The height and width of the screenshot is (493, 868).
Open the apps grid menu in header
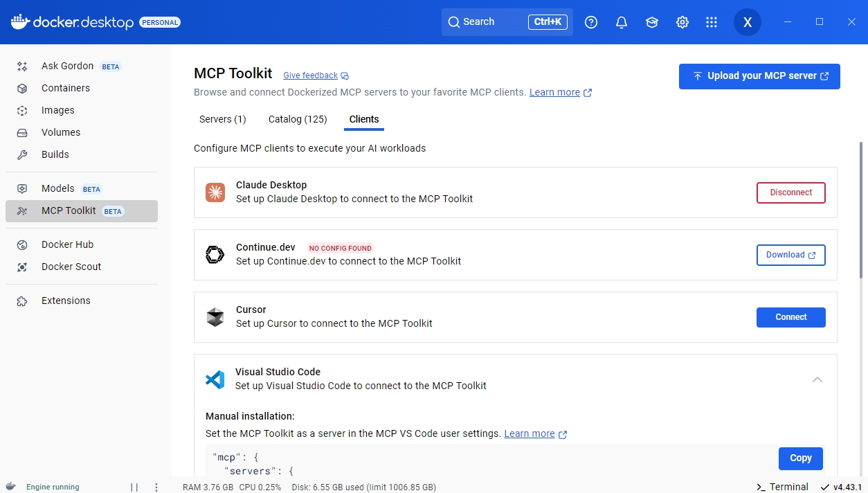[x=712, y=22]
